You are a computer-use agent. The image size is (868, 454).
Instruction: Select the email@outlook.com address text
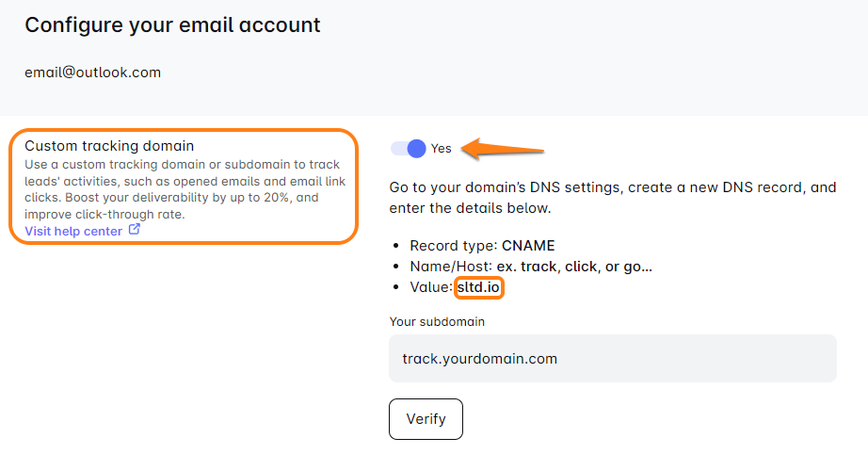coord(92,73)
